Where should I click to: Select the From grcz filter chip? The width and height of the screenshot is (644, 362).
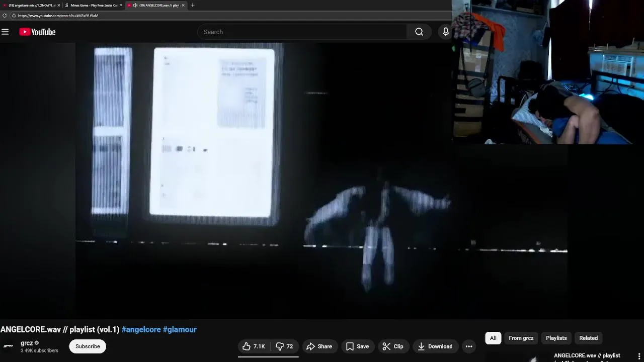(521, 338)
